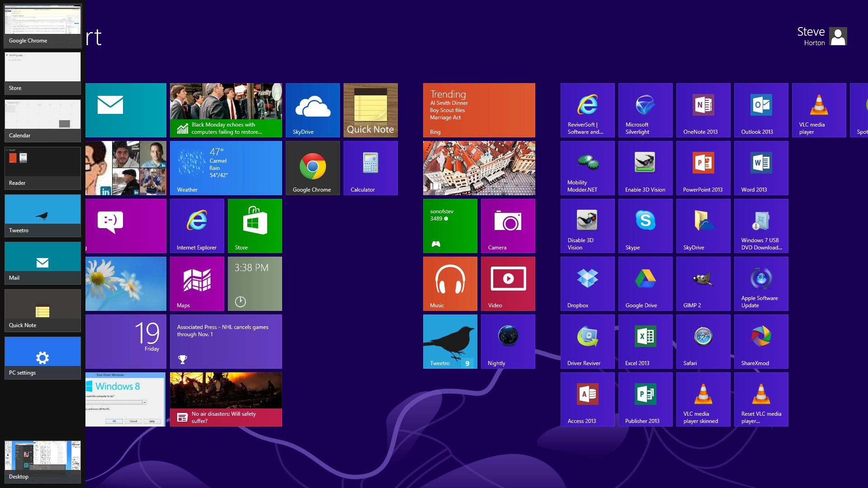Switch to Google Chrome in app switcher
Viewport: 868px width, 488px height.
coord(42,26)
